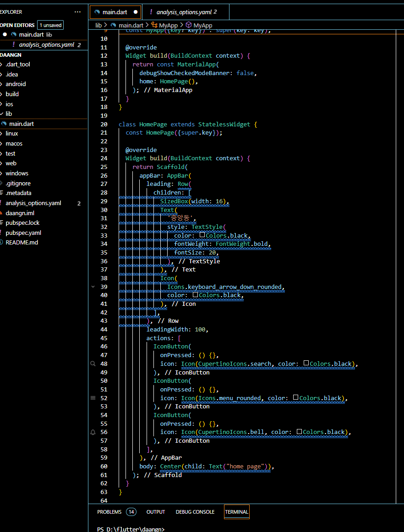The width and height of the screenshot is (404, 532).
Task: Click the terminal prompt PS D:\flutter\daangn>
Action: 131,529
